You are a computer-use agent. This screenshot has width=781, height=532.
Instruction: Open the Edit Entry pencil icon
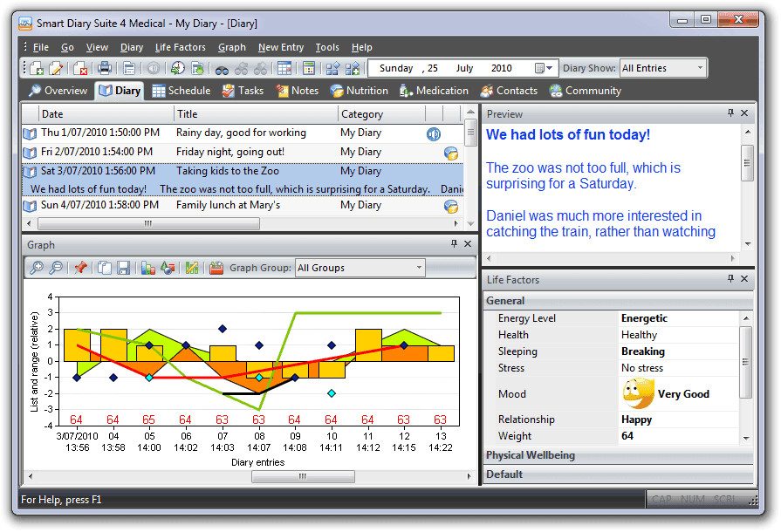tap(54, 67)
